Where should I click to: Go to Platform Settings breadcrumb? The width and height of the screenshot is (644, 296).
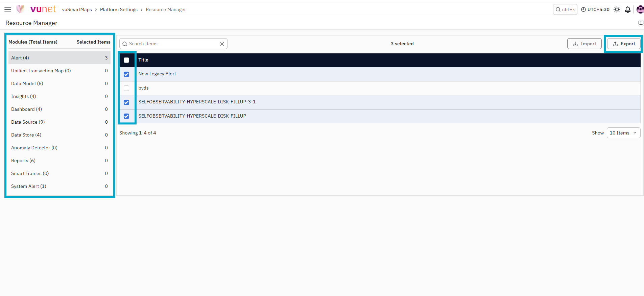click(x=119, y=9)
